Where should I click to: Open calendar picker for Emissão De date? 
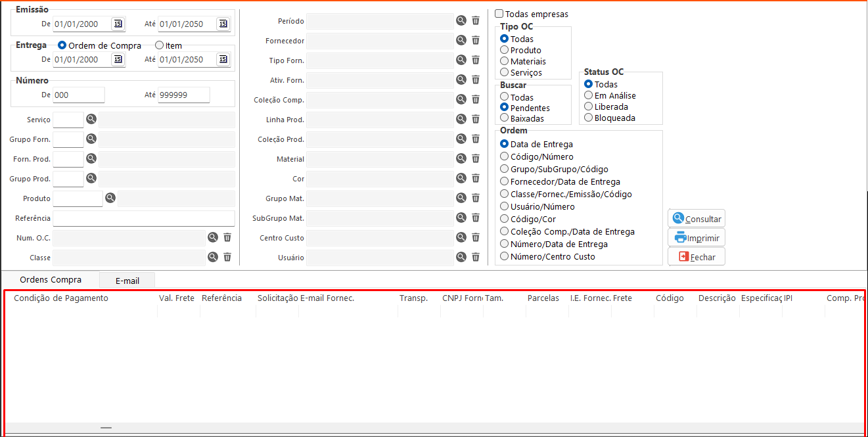coord(117,24)
